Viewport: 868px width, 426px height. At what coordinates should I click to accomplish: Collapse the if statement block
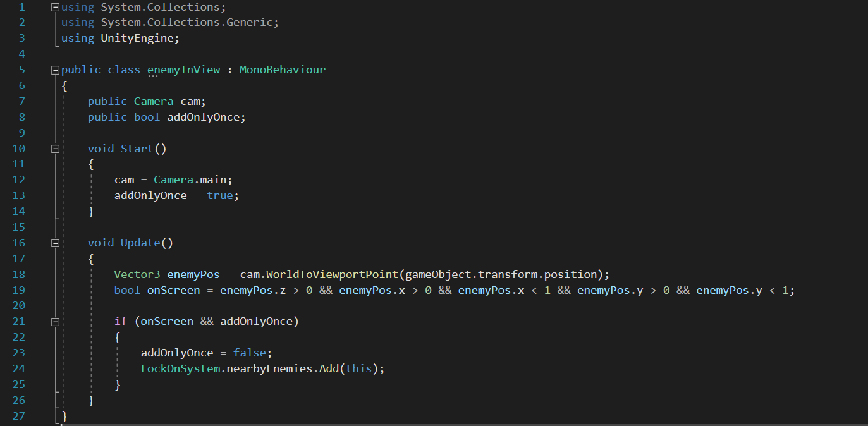56,322
